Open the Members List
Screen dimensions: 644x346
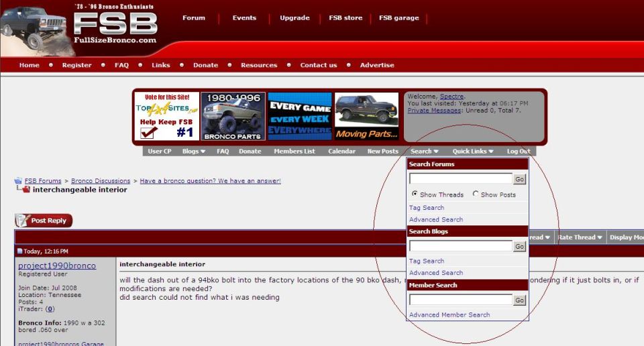(294, 151)
